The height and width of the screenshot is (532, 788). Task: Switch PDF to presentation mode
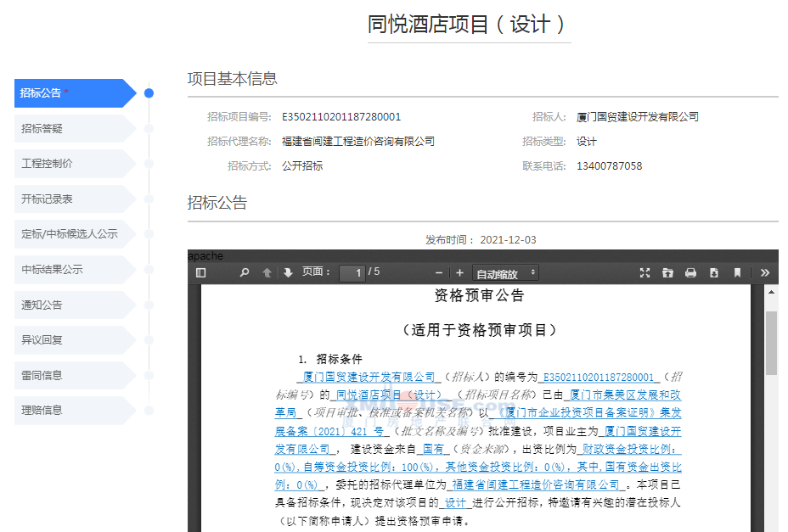(644, 272)
